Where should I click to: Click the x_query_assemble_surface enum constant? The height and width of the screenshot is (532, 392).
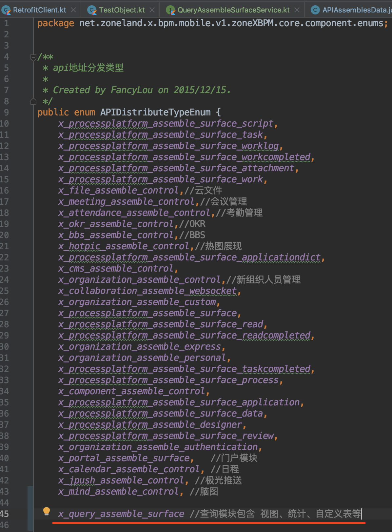click(x=121, y=514)
